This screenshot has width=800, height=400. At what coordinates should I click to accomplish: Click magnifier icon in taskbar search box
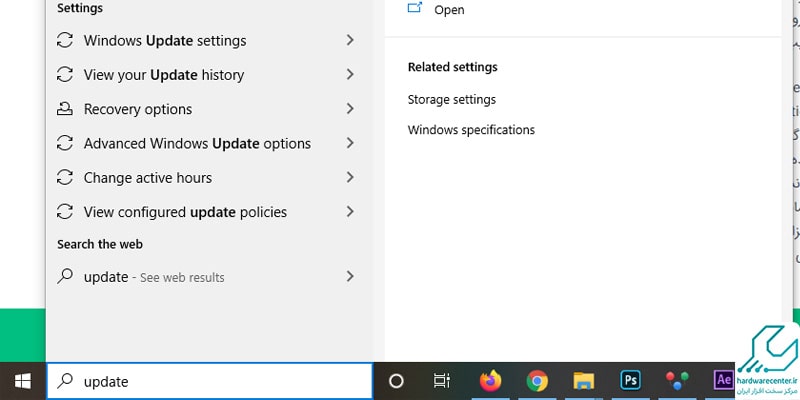(65, 381)
